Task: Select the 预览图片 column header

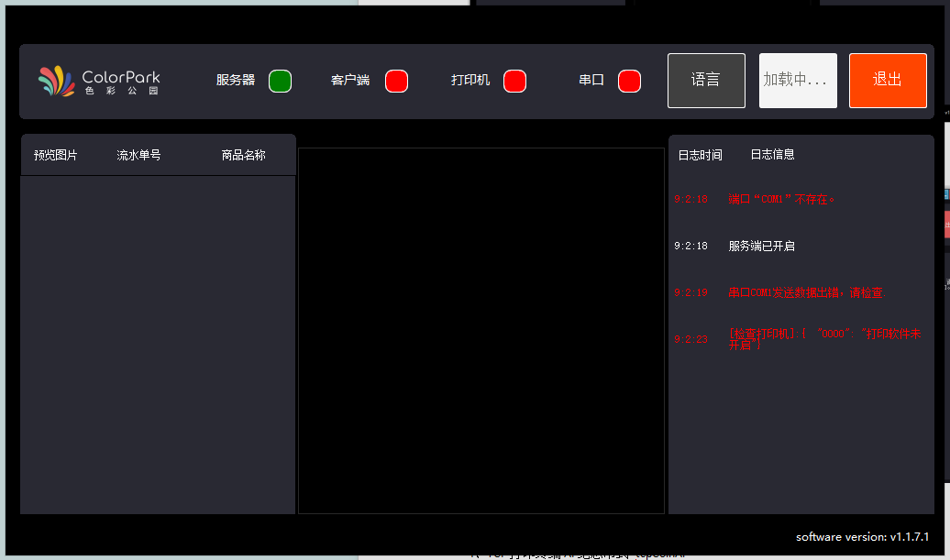Action: [x=56, y=155]
